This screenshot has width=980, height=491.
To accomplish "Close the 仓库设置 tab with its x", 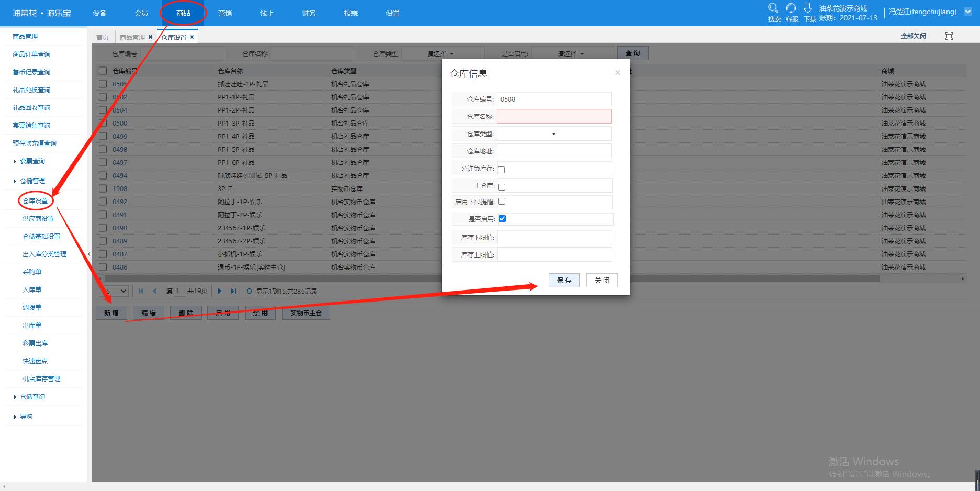I will tap(192, 37).
